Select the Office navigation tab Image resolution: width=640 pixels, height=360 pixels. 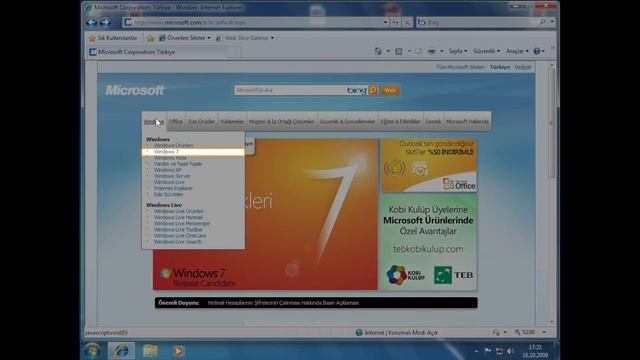pos(176,122)
